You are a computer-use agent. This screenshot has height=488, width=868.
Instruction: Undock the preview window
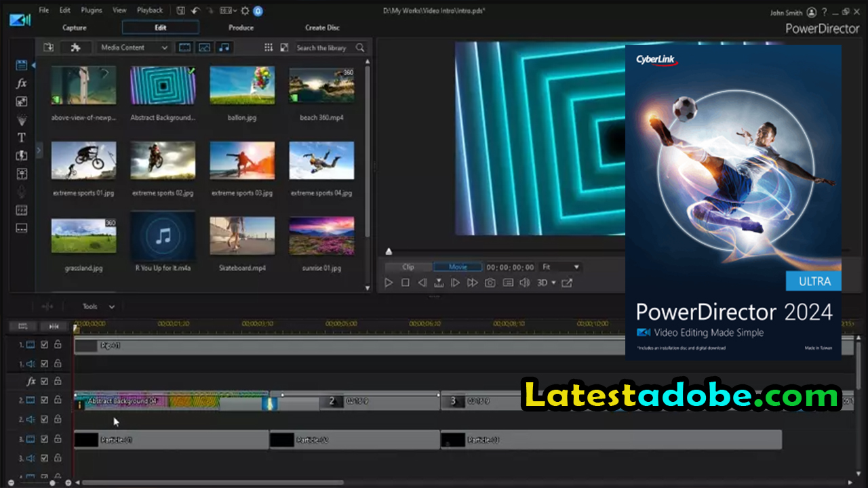[567, 283]
